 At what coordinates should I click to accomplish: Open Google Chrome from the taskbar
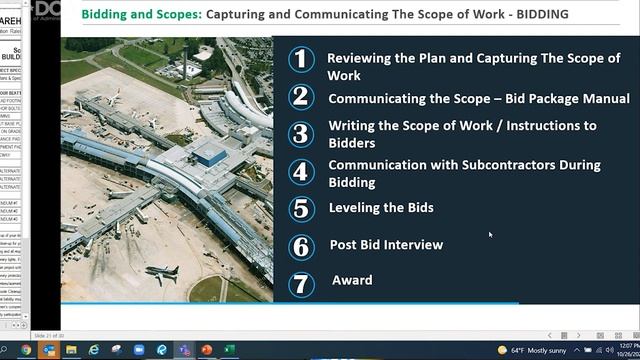[26, 350]
